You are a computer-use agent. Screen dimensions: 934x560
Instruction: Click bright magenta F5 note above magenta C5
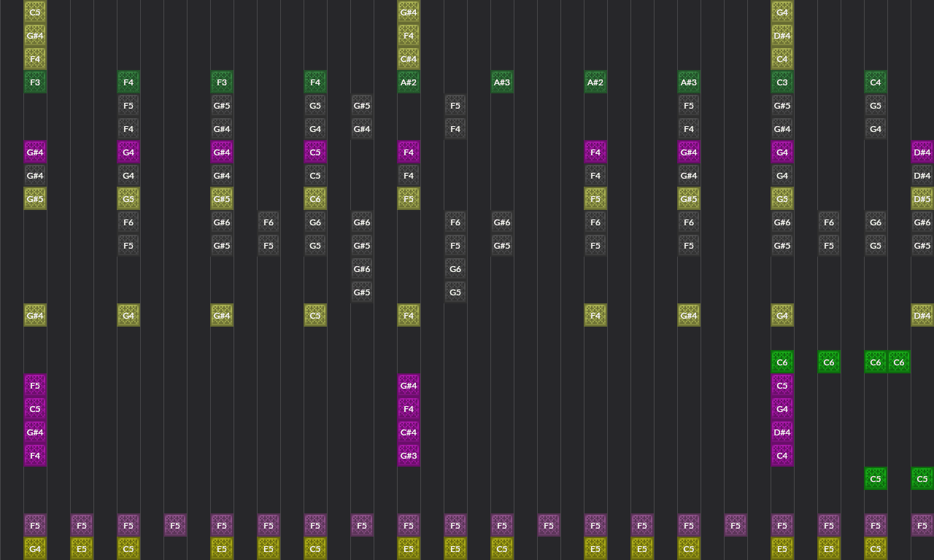click(35, 386)
